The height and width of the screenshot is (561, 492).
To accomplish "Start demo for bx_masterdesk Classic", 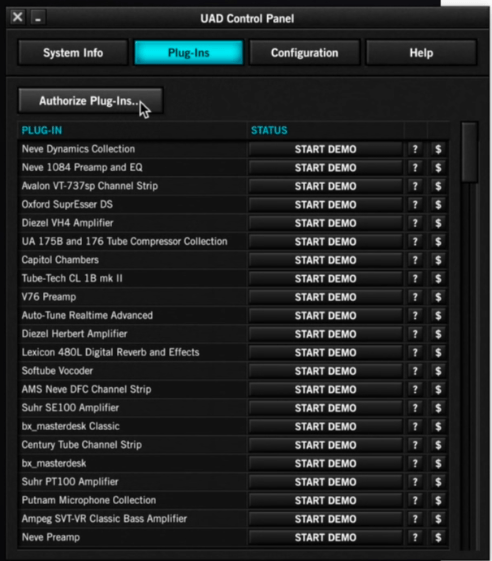I will pos(325,426).
